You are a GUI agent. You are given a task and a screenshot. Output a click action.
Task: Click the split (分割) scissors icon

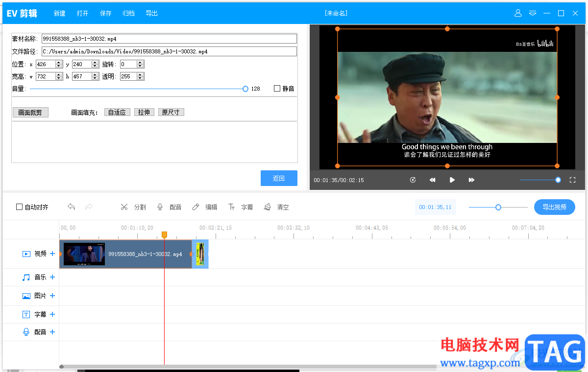coord(124,207)
